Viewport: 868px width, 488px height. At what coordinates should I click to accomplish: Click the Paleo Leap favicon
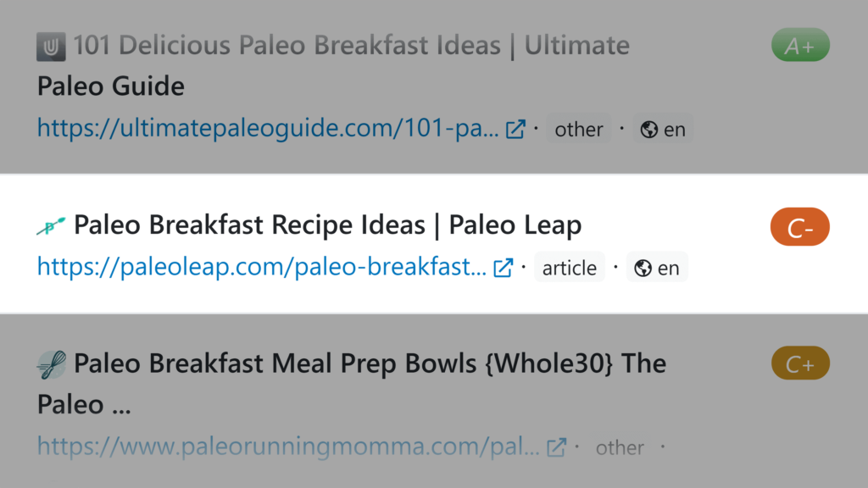pos(52,225)
